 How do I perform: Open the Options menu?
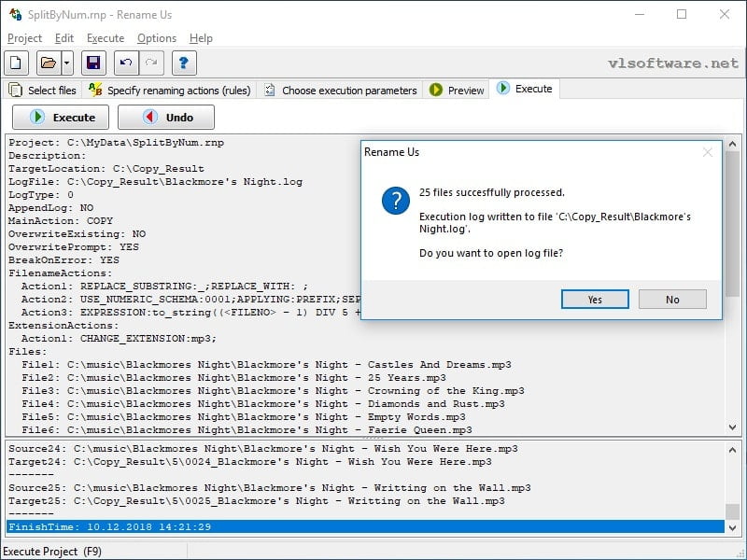tap(157, 38)
